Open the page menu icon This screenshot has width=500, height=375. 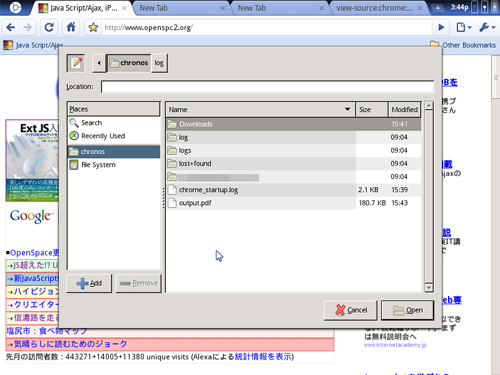click(x=464, y=27)
